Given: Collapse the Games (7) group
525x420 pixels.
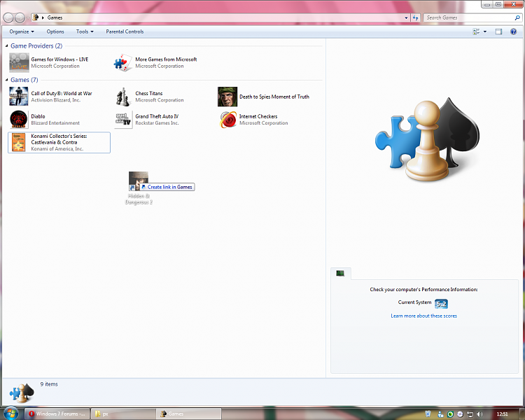Looking at the screenshot, I should click(7, 80).
